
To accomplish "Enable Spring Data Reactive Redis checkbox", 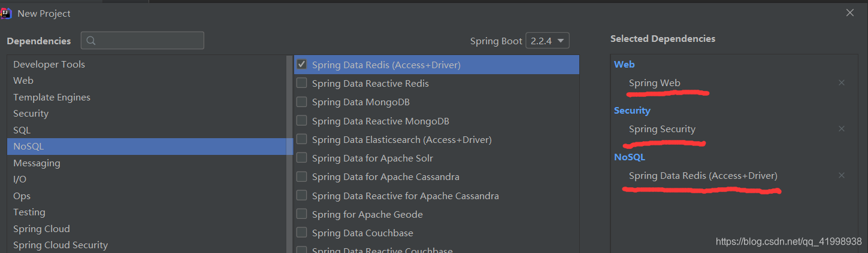I will [302, 83].
